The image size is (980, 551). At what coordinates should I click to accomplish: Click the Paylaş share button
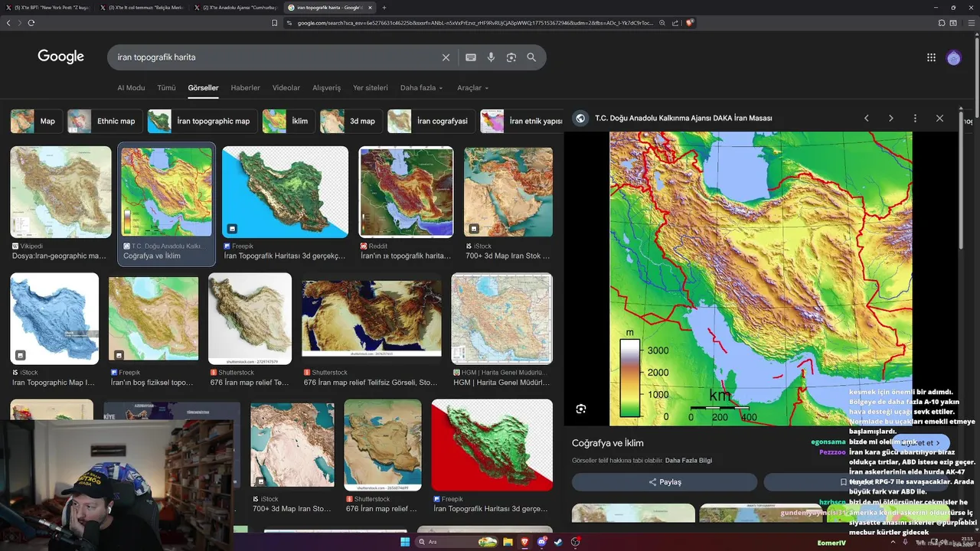[x=665, y=482]
